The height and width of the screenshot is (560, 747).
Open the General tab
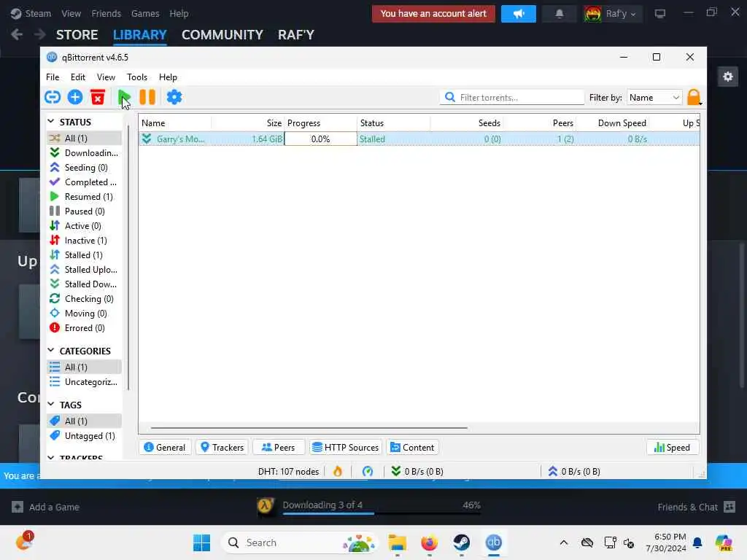coord(165,448)
